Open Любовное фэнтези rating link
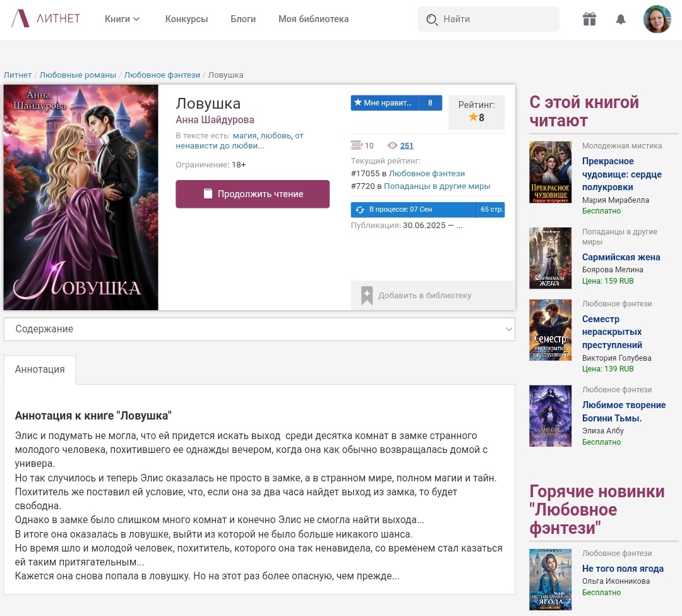The width and height of the screenshot is (682, 616). point(427,174)
